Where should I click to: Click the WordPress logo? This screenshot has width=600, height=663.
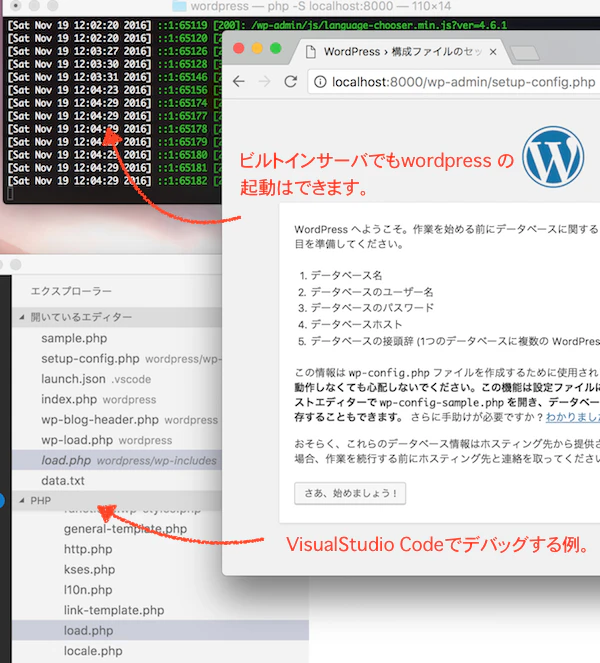coord(553,157)
